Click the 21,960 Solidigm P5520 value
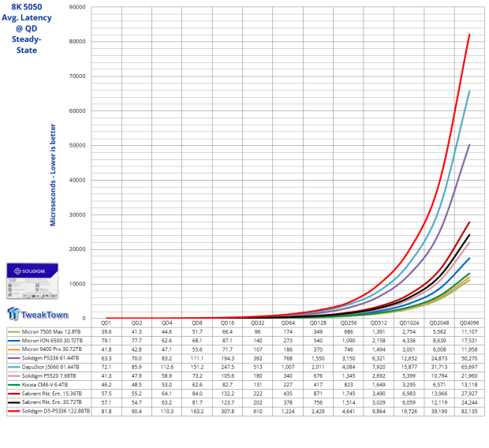489x448 pixels. (x=469, y=376)
